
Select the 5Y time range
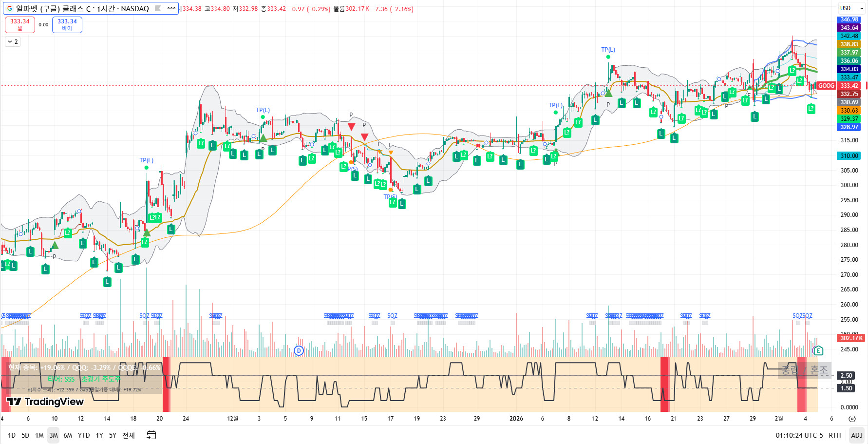pos(113,435)
